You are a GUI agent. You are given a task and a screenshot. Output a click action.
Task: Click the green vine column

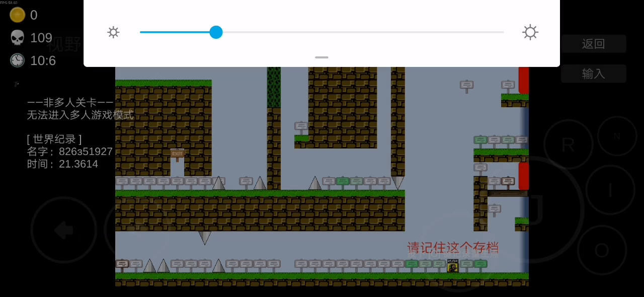coord(274,87)
